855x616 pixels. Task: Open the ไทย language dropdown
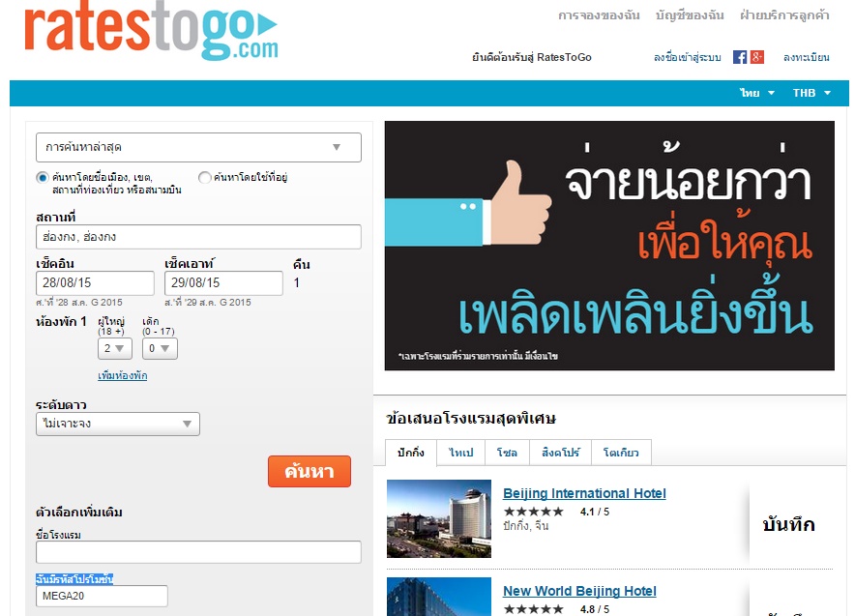click(x=757, y=93)
